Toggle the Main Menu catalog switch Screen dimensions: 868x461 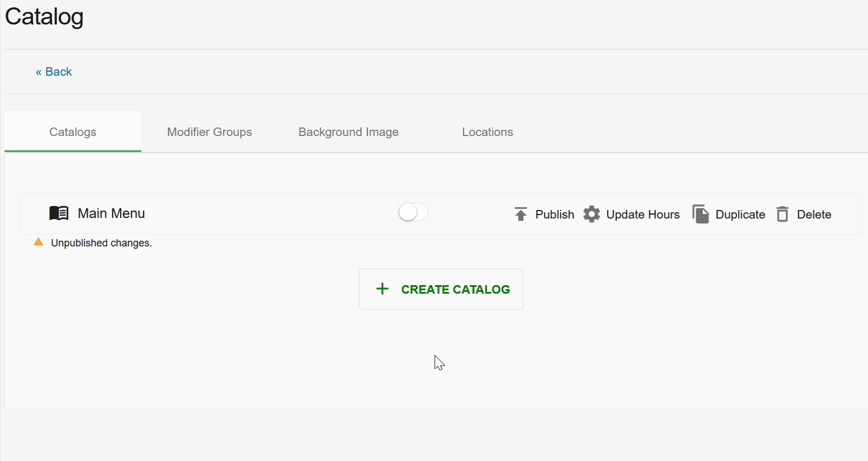[413, 212]
